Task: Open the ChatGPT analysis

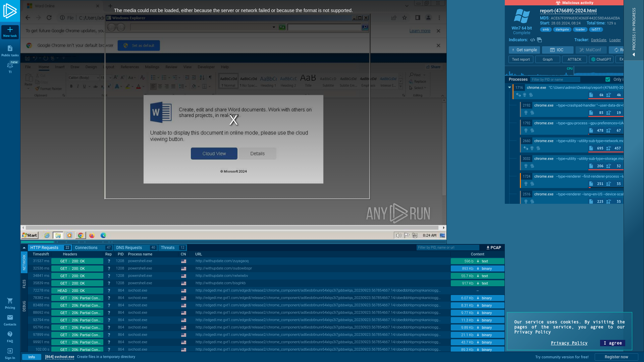Action: 601,59
